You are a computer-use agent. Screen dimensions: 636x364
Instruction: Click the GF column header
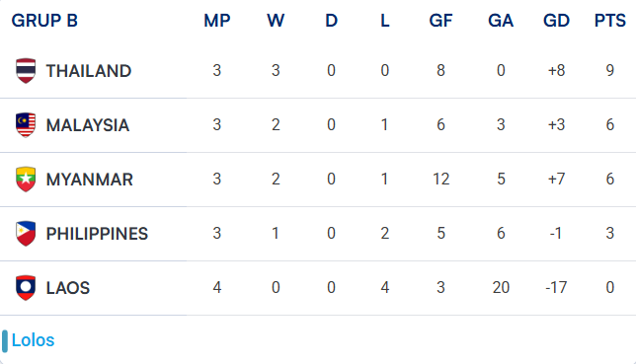(x=440, y=21)
